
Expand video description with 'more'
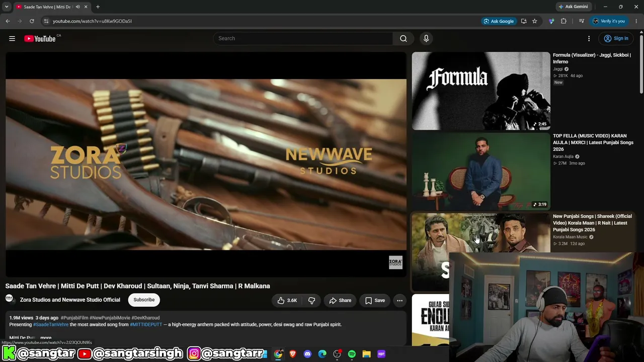pos(46,338)
